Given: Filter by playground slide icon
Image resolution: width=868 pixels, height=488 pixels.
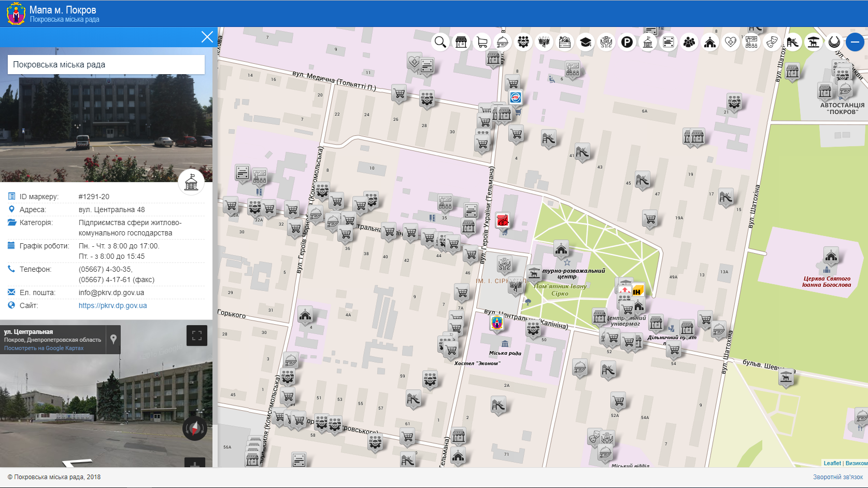Looking at the screenshot, I should [x=793, y=42].
